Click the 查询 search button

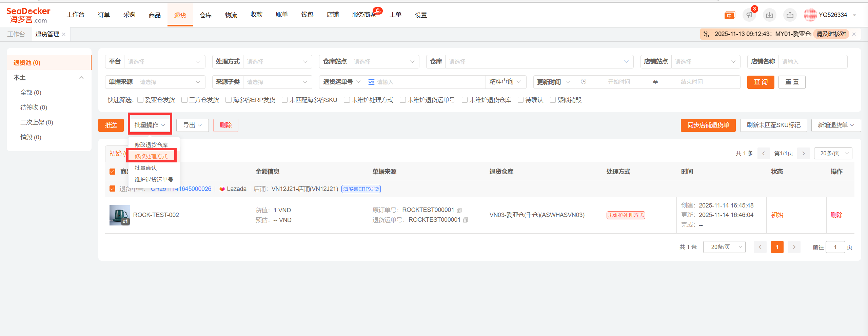tap(761, 82)
